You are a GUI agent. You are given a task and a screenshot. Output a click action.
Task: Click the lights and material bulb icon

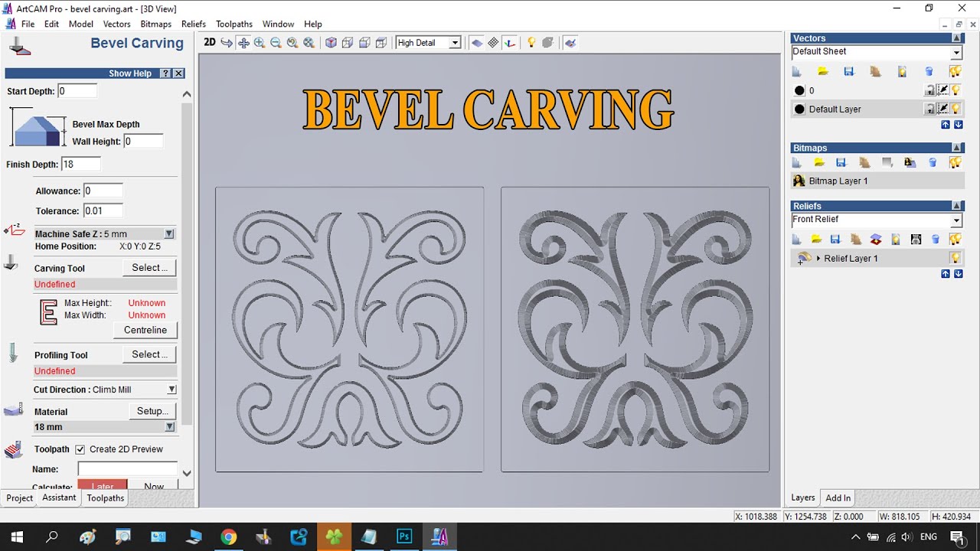pos(531,43)
